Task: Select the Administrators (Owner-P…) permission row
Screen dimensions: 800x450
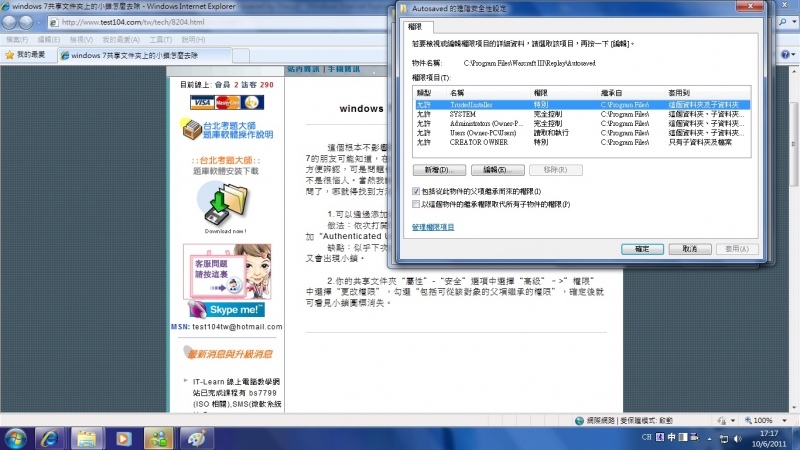Action: tap(582, 123)
